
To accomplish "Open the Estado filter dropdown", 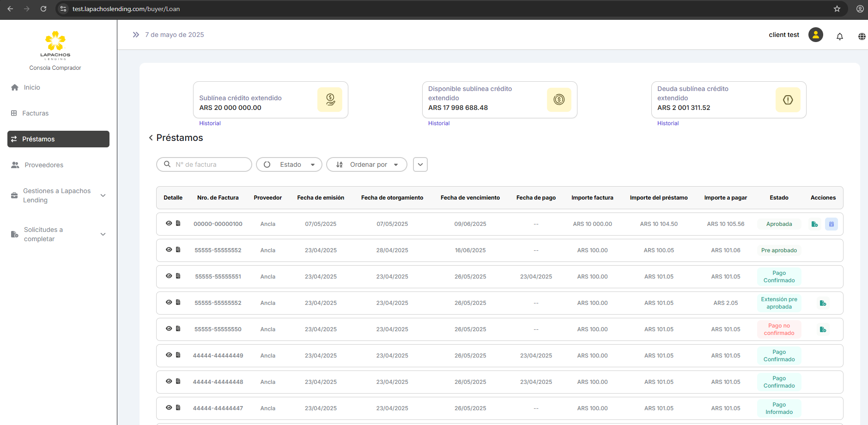I will 289,164.
